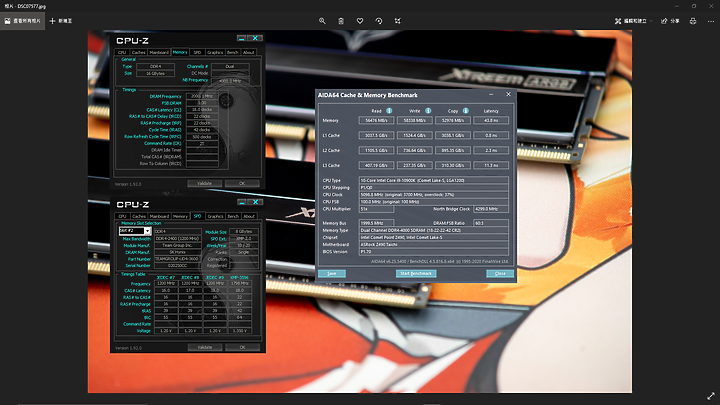Image resolution: width=720 pixels, height=405 pixels.
Task: Close the lower CPU-Z window with X
Action: [255, 202]
